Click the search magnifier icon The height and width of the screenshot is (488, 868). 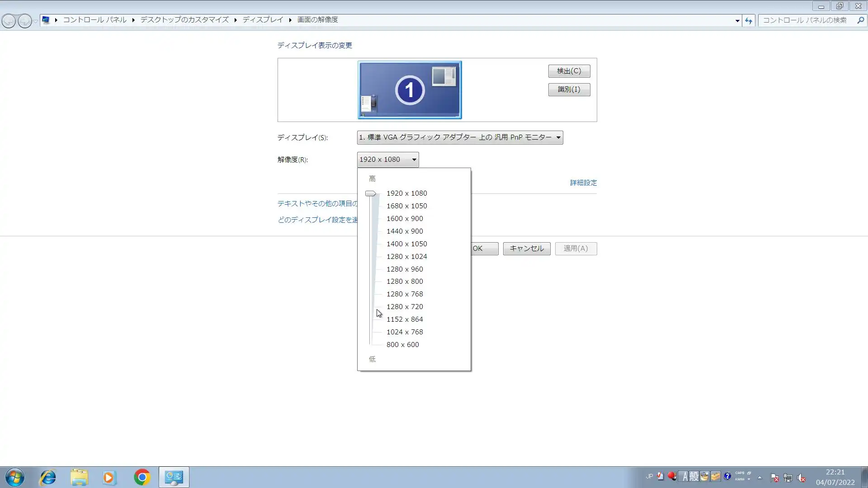coord(860,20)
